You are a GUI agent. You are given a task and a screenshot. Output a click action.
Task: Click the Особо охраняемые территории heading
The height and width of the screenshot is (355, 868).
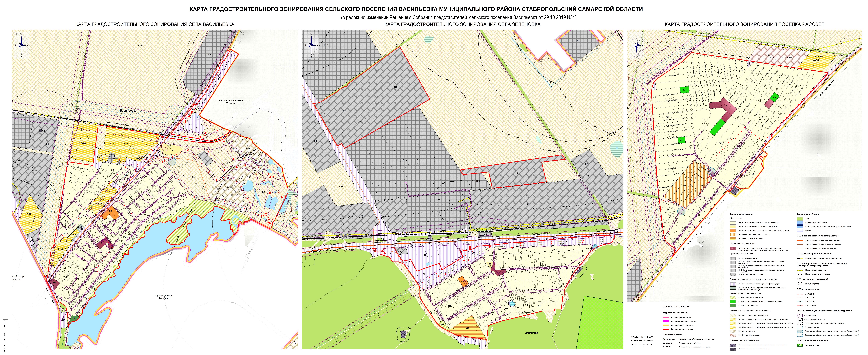(x=812, y=341)
